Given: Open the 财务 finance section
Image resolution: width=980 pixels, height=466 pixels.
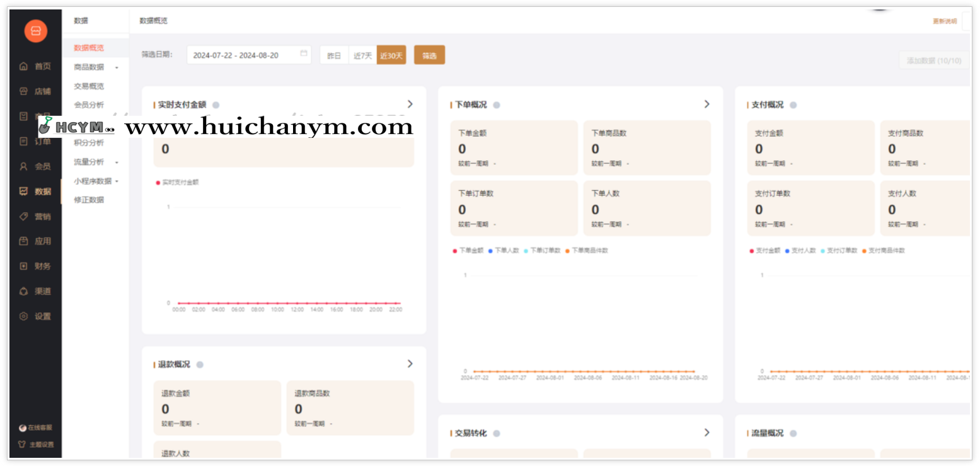Looking at the screenshot, I should pyautogui.click(x=35, y=266).
